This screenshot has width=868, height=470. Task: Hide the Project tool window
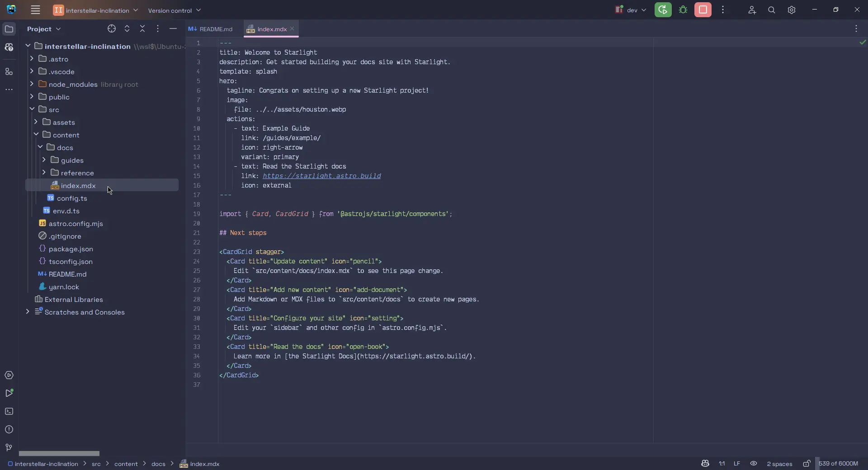click(173, 29)
